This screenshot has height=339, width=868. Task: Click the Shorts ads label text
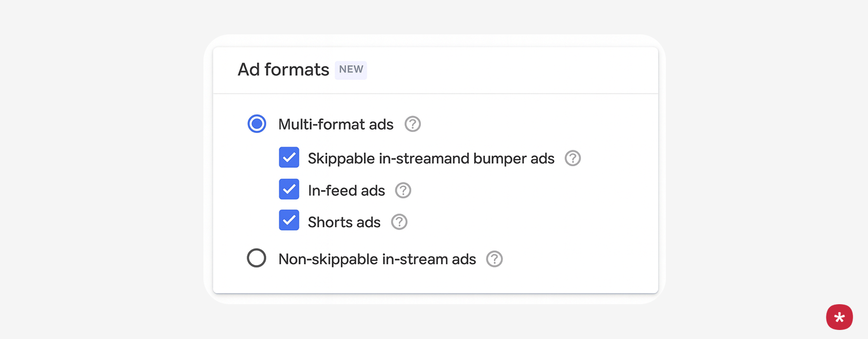point(344,222)
